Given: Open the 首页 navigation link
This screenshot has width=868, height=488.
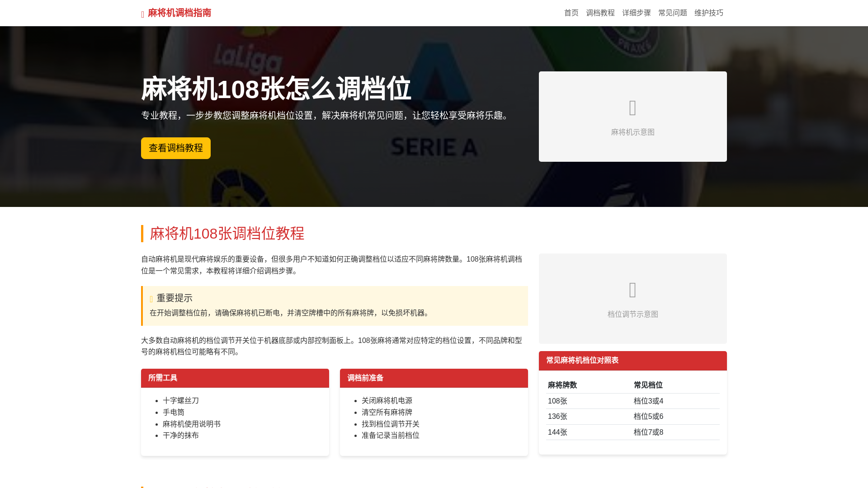Looking at the screenshot, I should coord(571,13).
